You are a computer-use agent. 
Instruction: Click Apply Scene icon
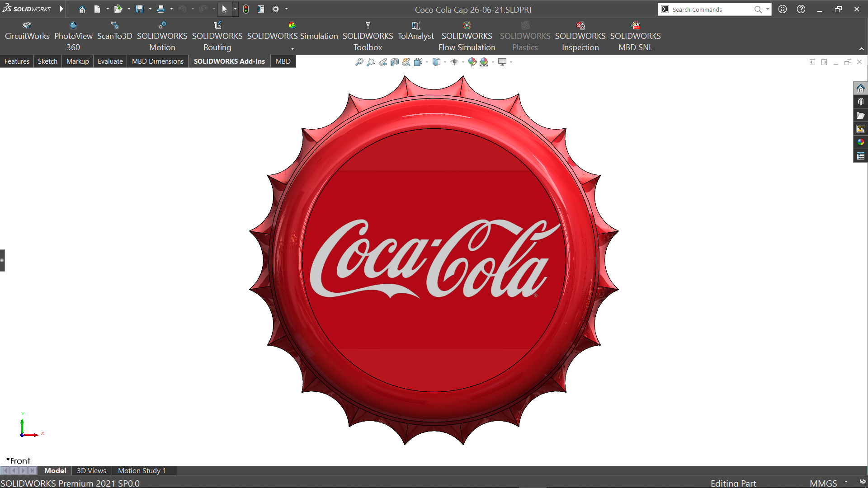tap(484, 62)
